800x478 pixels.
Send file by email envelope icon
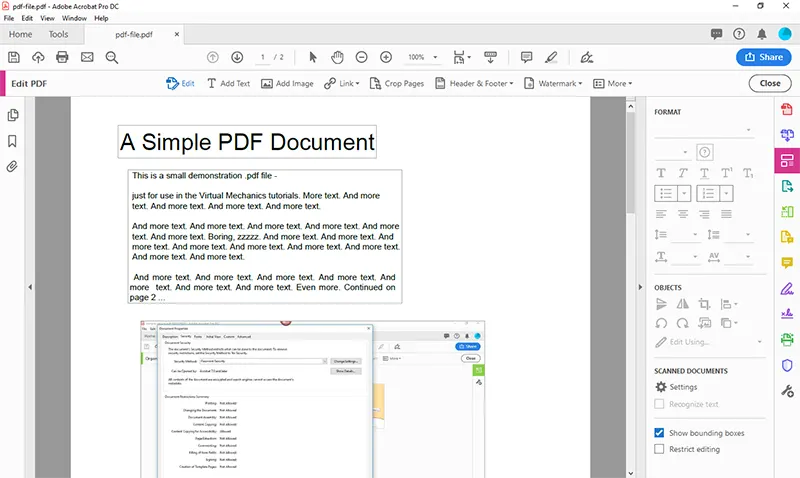coord(87,57)
